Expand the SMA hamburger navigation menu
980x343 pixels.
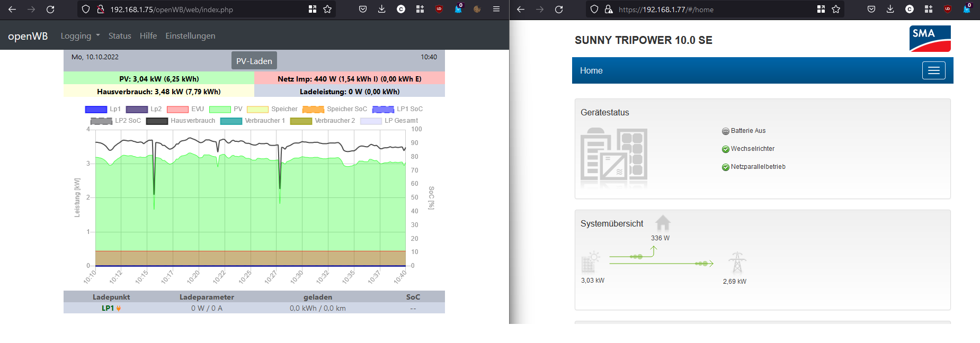(933, 70)
